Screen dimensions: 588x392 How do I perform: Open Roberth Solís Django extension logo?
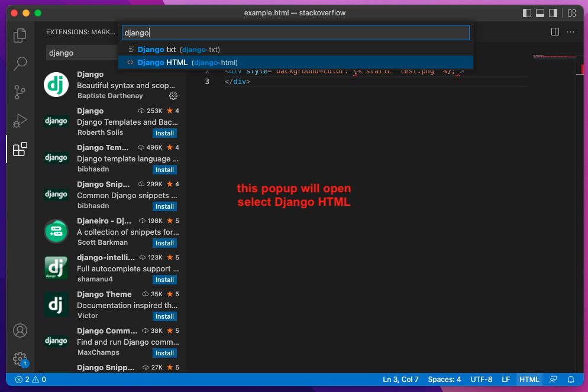56,121
